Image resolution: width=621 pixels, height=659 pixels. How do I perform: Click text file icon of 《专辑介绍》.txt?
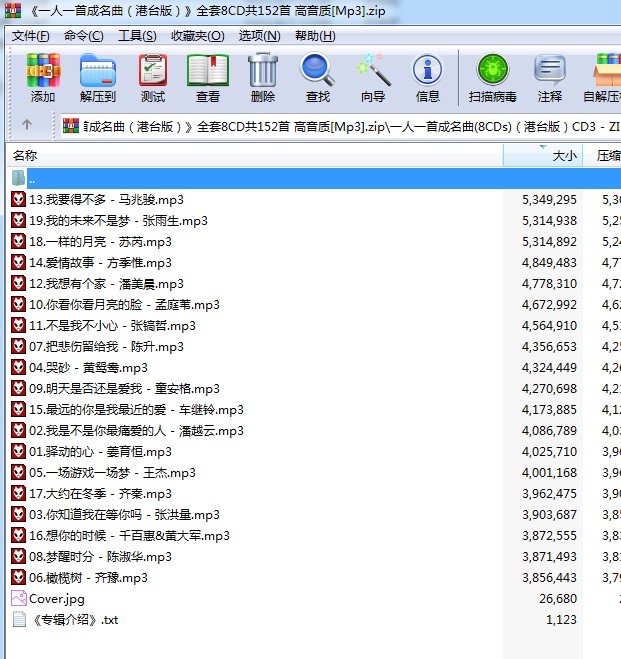click(x=19, y=619)
